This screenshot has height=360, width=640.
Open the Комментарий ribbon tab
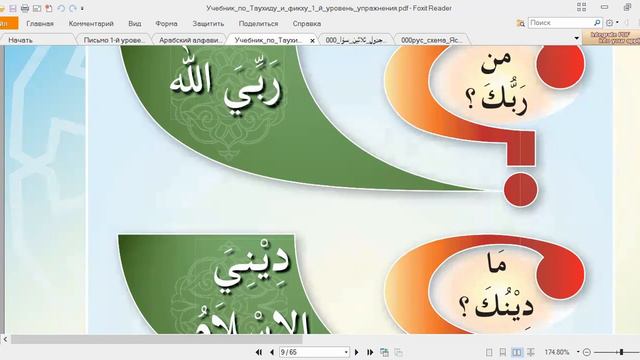point(91,24)
